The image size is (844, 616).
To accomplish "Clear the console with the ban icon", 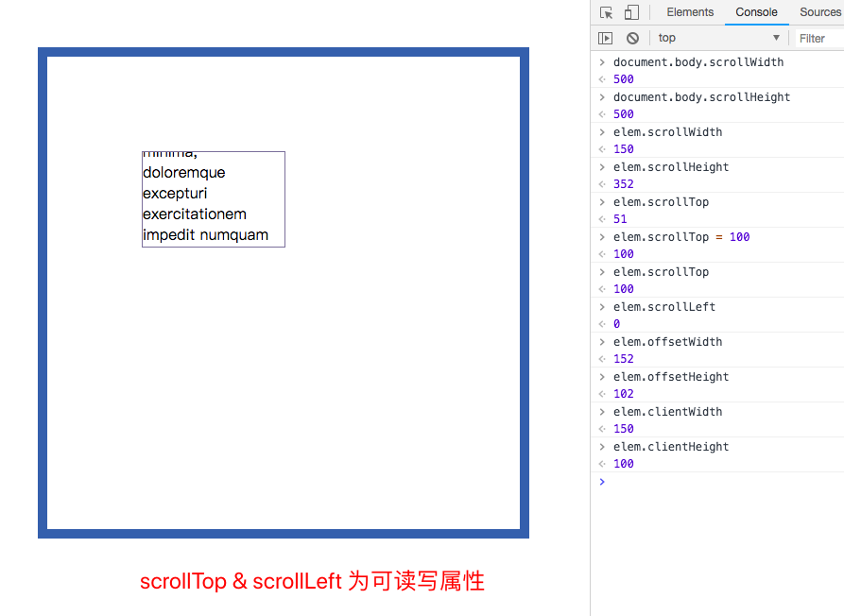I will pyautogui.click(x=632, y=38).
